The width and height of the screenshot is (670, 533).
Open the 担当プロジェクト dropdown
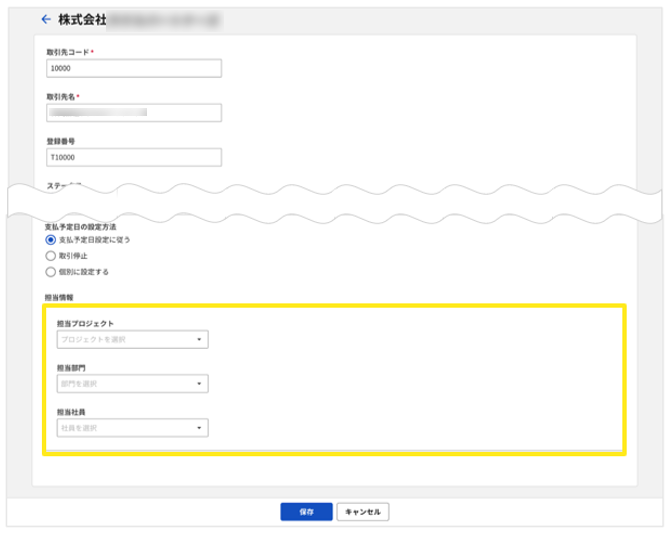pos(130,340)
